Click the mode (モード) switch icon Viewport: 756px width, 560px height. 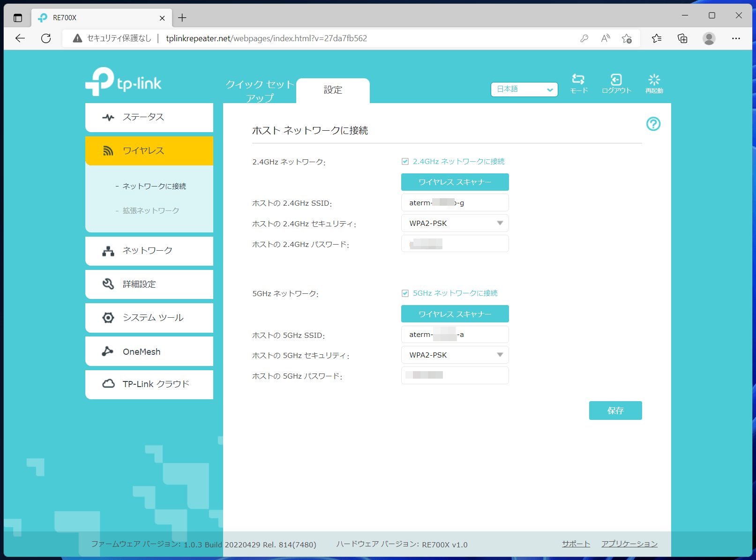pyautogui.click(x=578, y=83)
